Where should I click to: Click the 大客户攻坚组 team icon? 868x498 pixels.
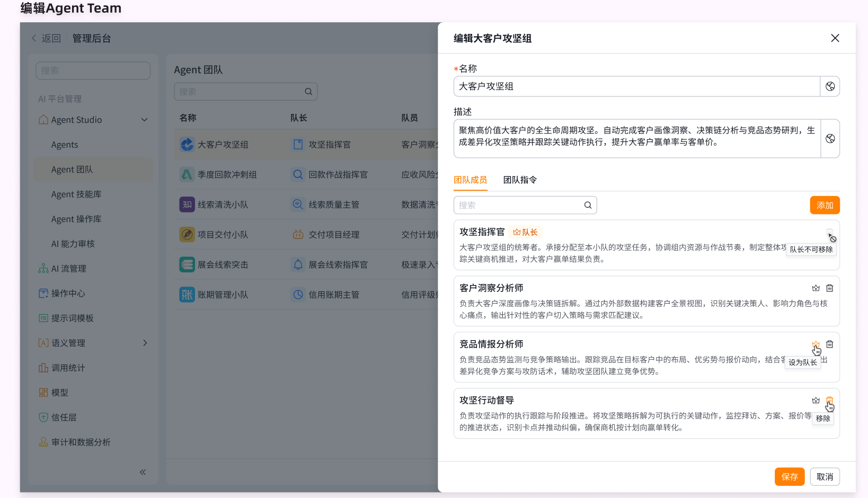[187, 145]
